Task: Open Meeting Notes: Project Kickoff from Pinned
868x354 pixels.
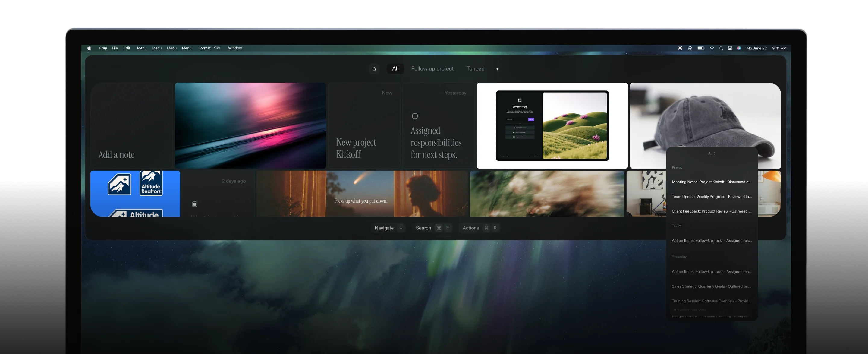Action: tap(711, 182)
